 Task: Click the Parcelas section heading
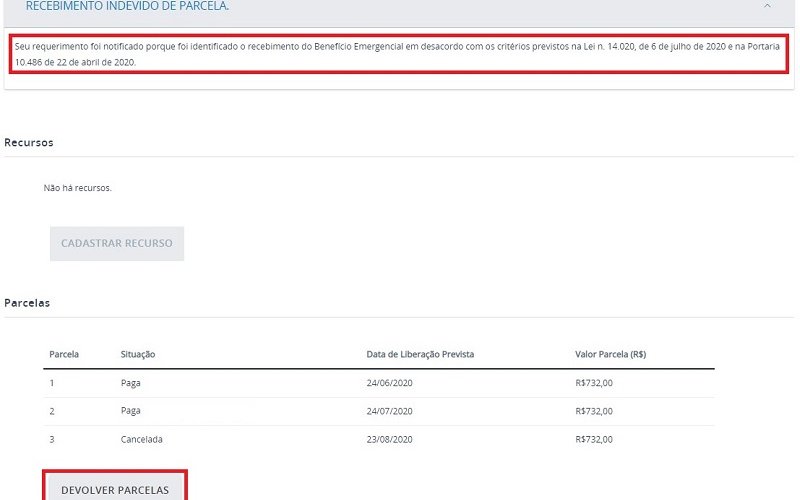tap(27, 303)
